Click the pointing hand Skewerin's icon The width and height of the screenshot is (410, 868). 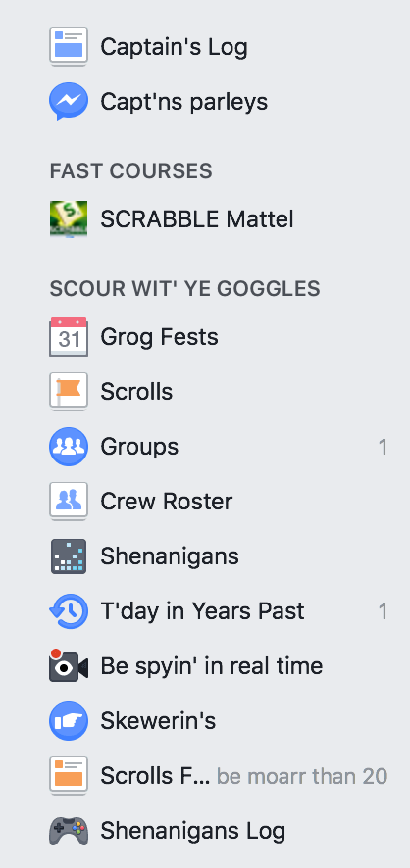(x=68, y=721)
